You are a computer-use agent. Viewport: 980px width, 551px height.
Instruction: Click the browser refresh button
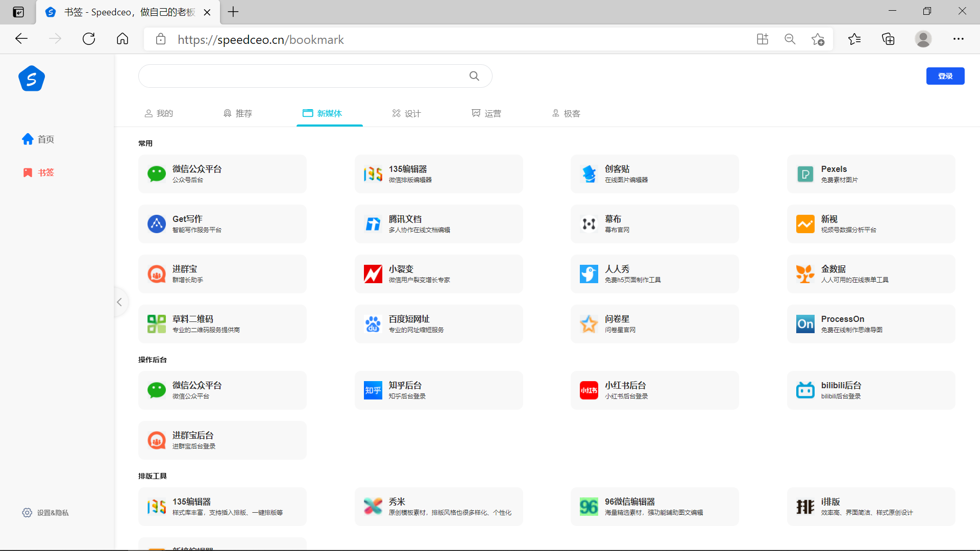coord(89,39)
